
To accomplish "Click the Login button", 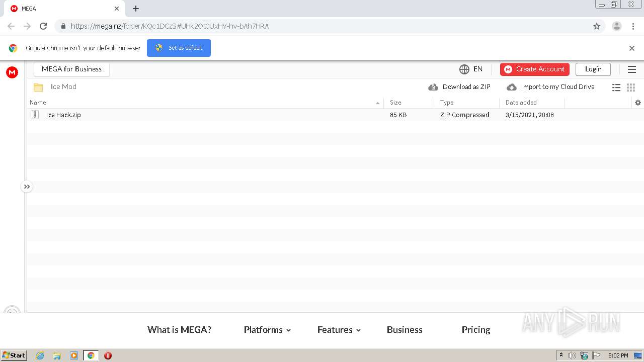I will [593, 69].
